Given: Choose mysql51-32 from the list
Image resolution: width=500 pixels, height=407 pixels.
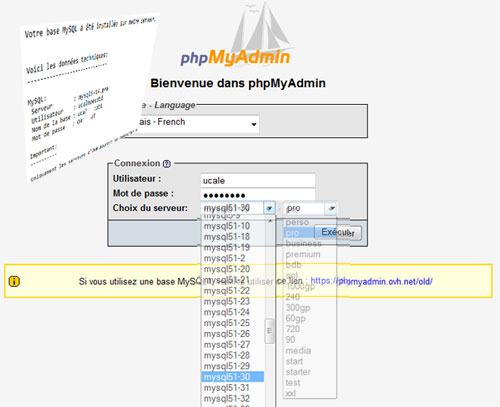Looking at the screenshot, I should [233, 398].
